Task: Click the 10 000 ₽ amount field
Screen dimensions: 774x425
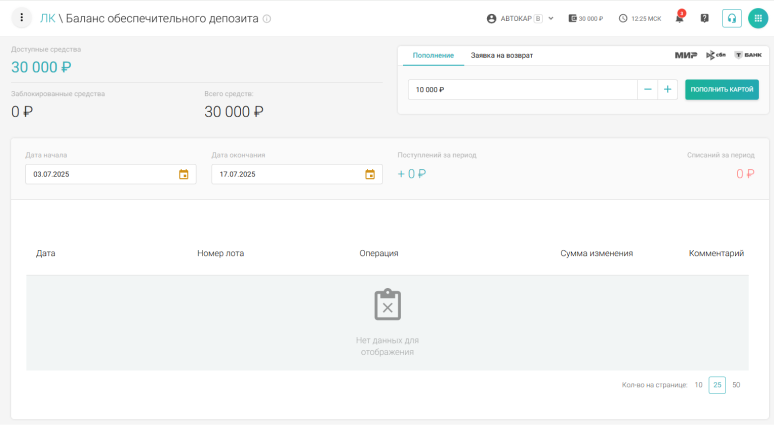Action: pos(520,89)
